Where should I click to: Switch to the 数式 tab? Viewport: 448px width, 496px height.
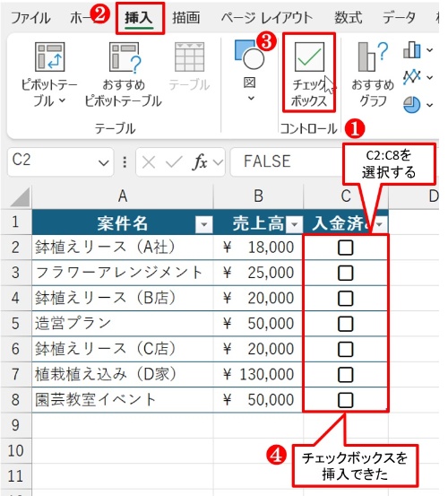[x=349, y=18]
